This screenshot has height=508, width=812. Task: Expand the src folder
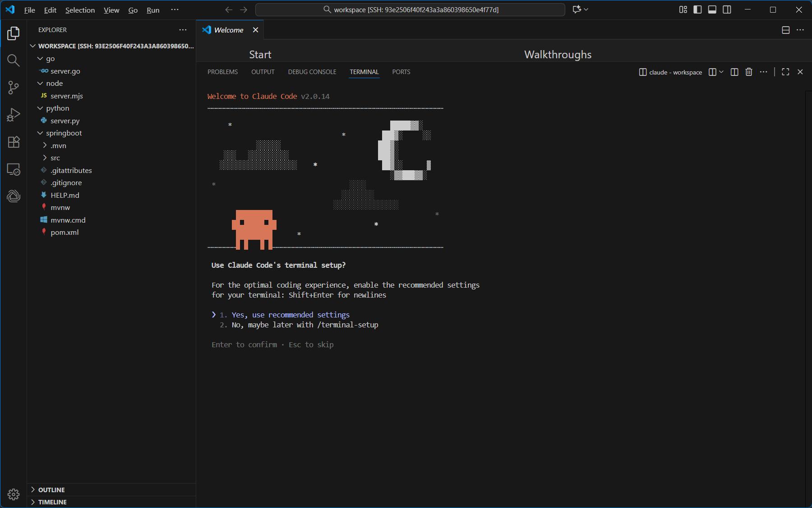coord(55,158)
